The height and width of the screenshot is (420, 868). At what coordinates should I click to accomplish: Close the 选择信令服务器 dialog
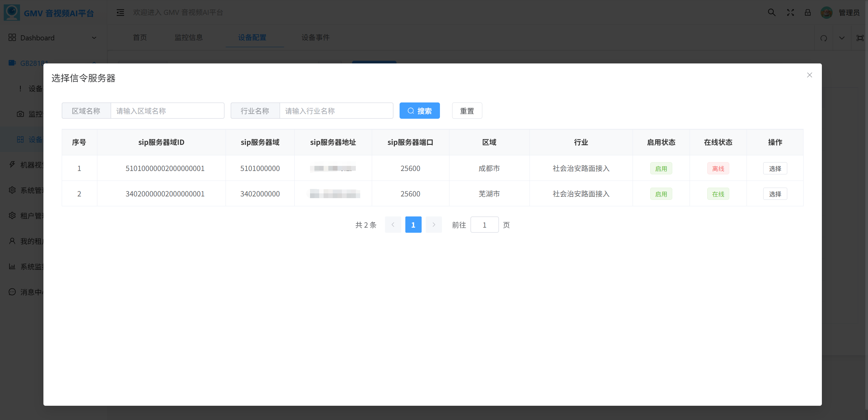point(810,75)
